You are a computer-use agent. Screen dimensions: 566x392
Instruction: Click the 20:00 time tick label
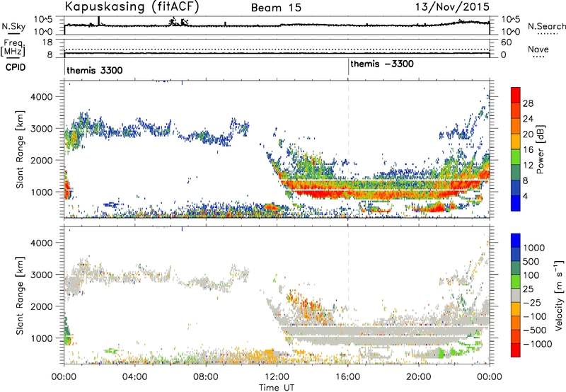(x=418, y=377)
